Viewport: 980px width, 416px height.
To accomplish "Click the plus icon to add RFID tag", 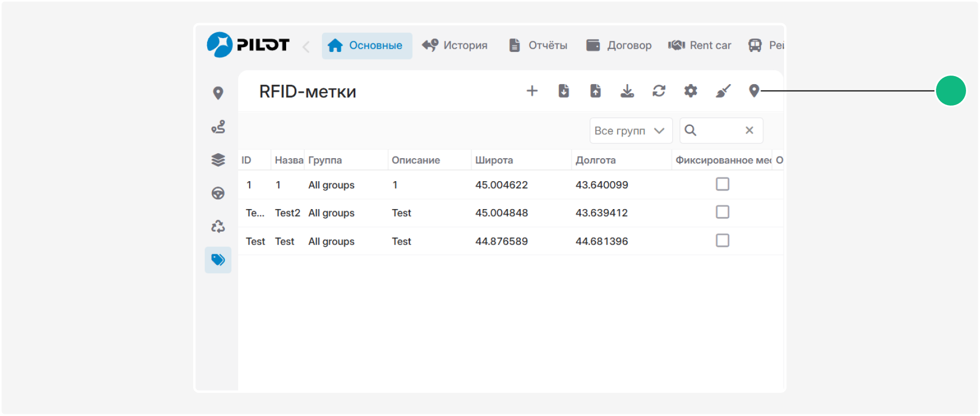I will pos(532,91).
